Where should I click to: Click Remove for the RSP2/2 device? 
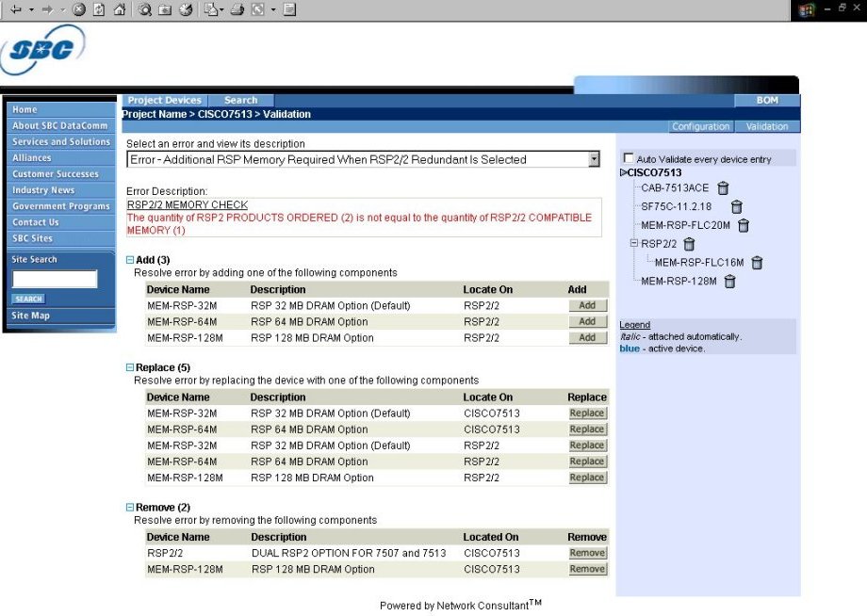click(x=587, y=553)
